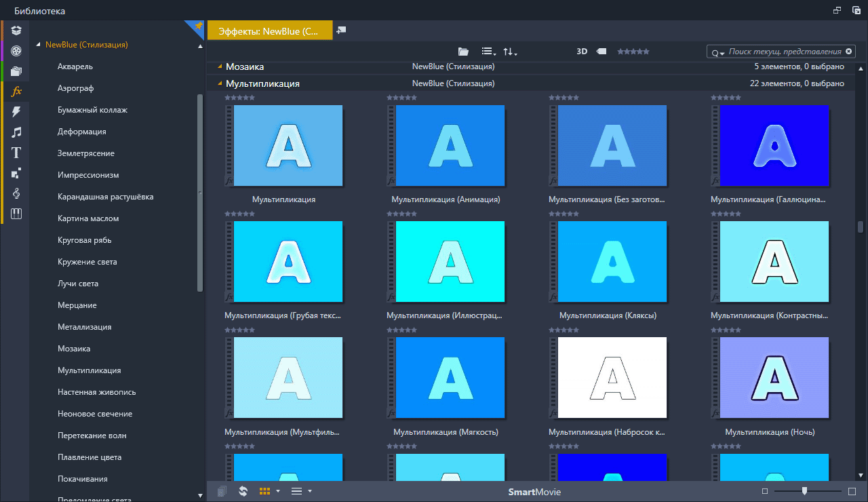Add a new library tab

[341, 30]
